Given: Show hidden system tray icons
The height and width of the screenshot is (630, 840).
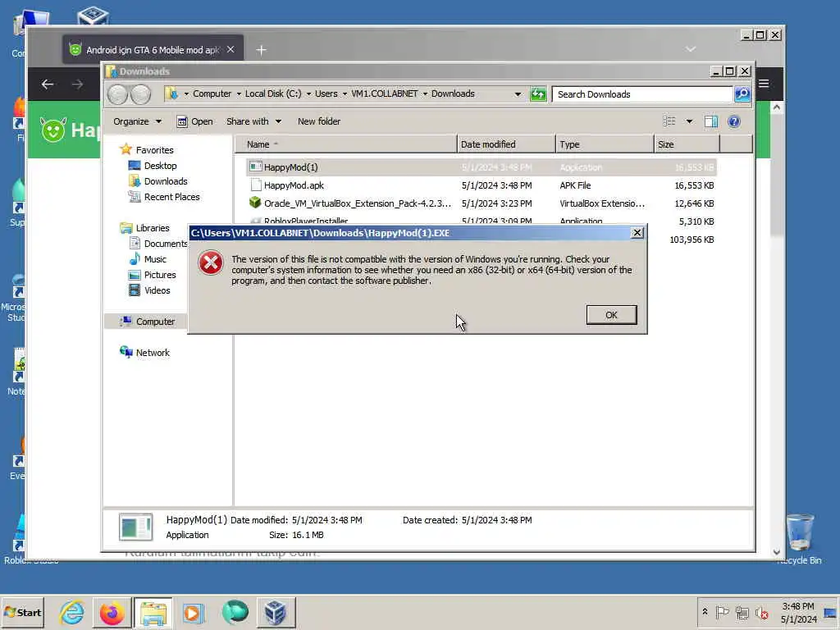Looking at the screenshot, I should 705,612.
